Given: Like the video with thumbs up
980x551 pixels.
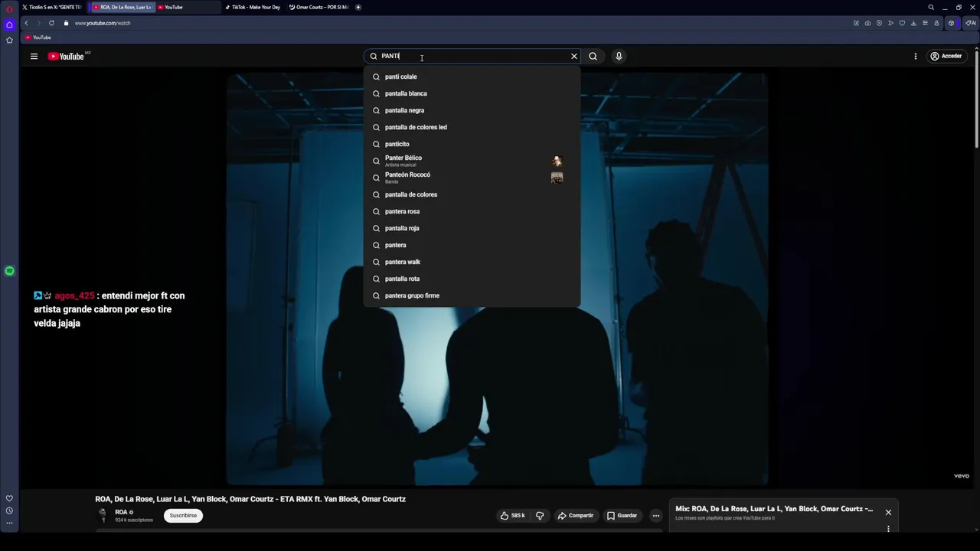Looking at the screenshot, I should click(512, 515).
